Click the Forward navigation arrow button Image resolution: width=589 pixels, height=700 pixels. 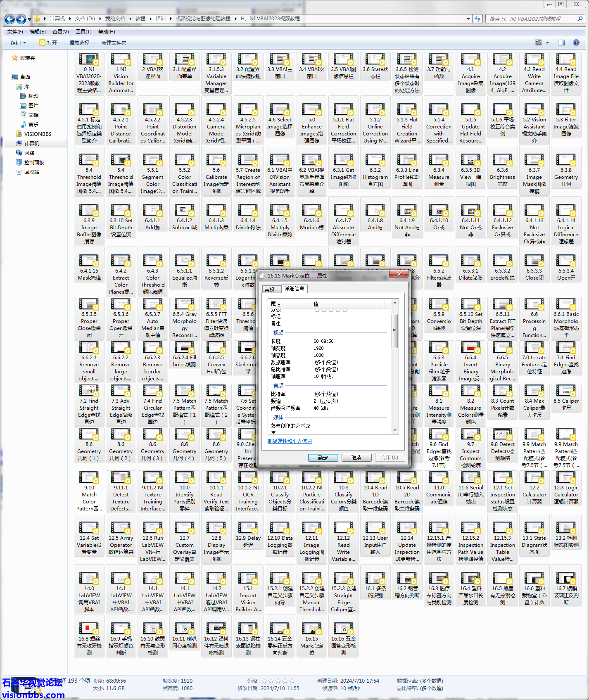[21, 19]
